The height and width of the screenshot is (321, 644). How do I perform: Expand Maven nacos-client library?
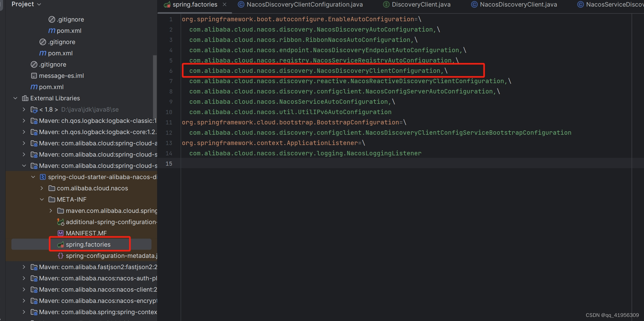[24, 289]
